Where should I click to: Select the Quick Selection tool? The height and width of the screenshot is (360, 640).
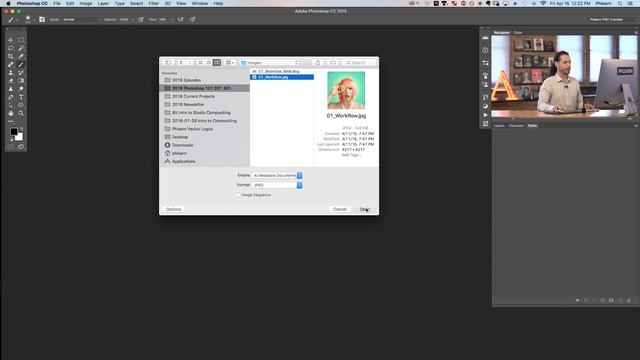pos(21,48)
